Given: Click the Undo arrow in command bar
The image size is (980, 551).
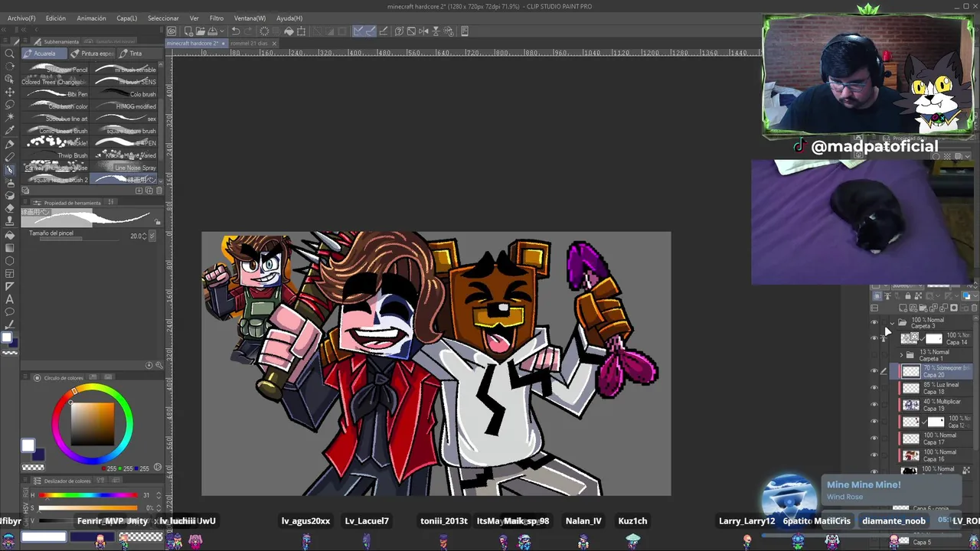Looking at the screenshot, I should 236,31.
